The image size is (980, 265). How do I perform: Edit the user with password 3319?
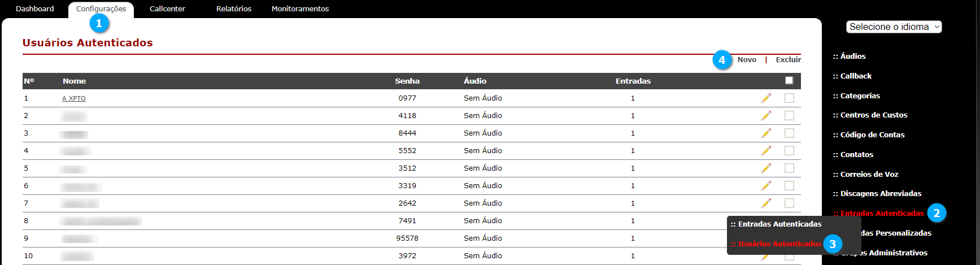pos(766,186)
